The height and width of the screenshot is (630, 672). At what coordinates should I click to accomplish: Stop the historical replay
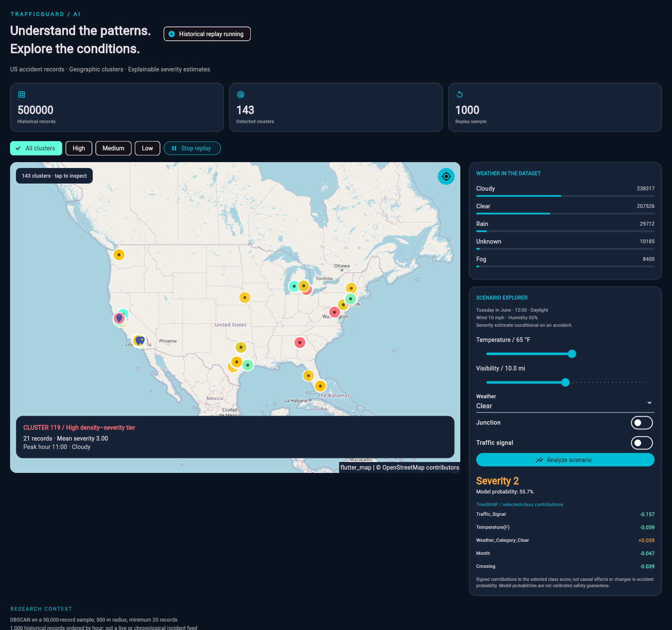tap(192, 148)
